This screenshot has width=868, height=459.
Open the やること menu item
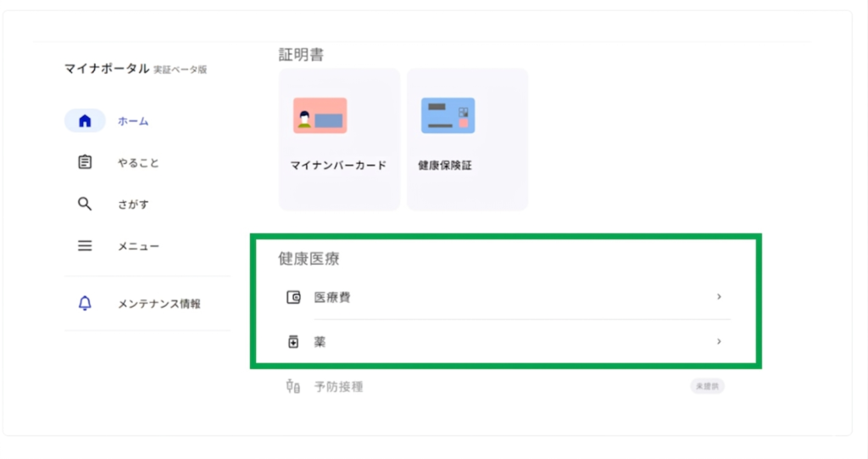pos(138,163)
